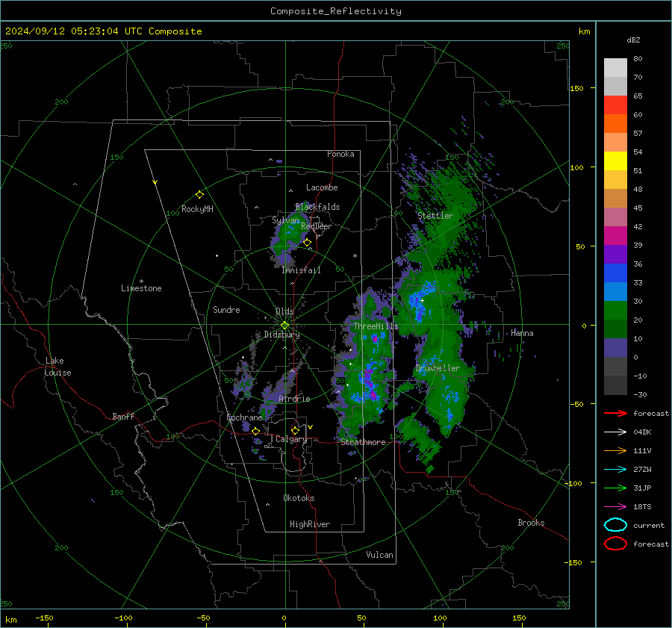672x628 pixels.
Task: Click the Drumheller label
Action: 438,368
